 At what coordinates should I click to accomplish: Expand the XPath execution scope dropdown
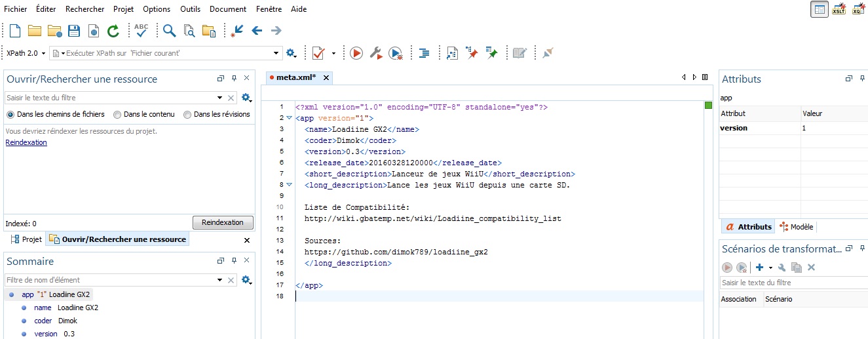(276, 53)
